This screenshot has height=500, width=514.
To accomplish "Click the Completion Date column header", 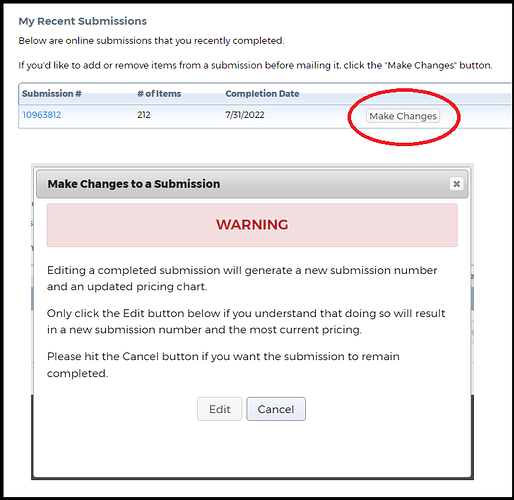I will click(262, 94).
